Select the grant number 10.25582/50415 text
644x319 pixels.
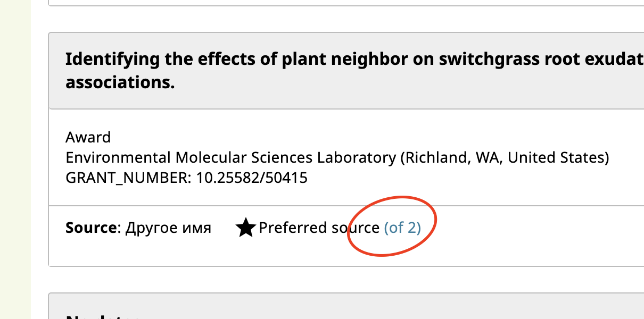pos(186,178)
